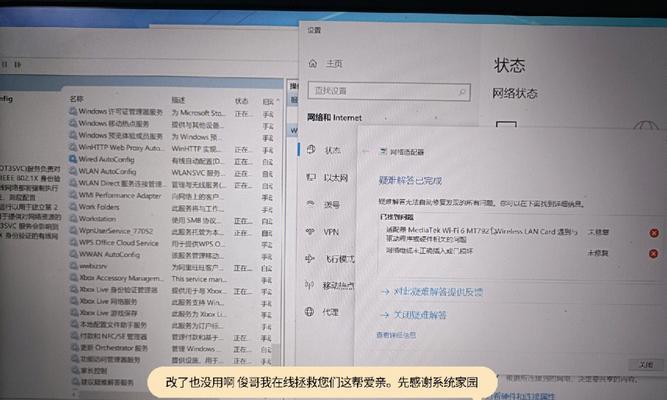Click 未修复 status of the MediaTek adapter issue
Screen dimensions: 667x400
tap(598, 232)
